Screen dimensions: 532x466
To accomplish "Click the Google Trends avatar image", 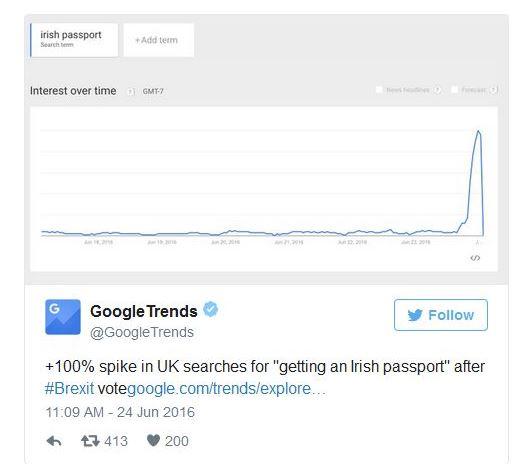I will tap(63, 317).
